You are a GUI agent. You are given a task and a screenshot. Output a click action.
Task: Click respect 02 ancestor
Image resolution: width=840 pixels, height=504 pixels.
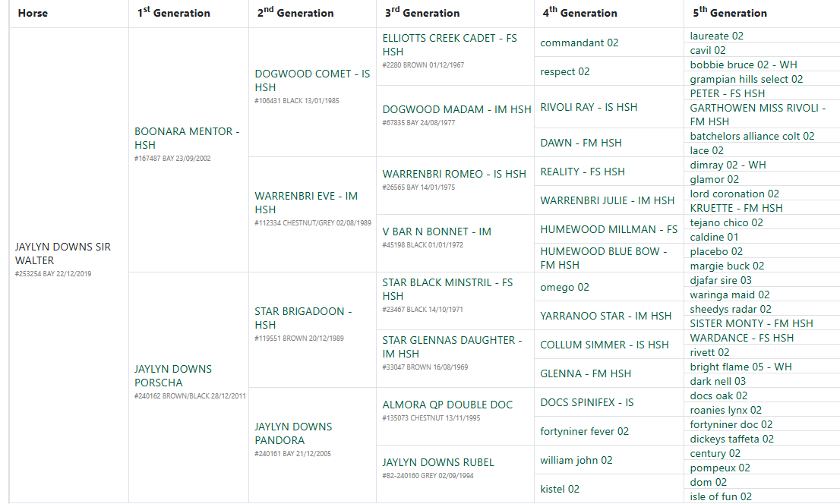(x=564, y=72)
